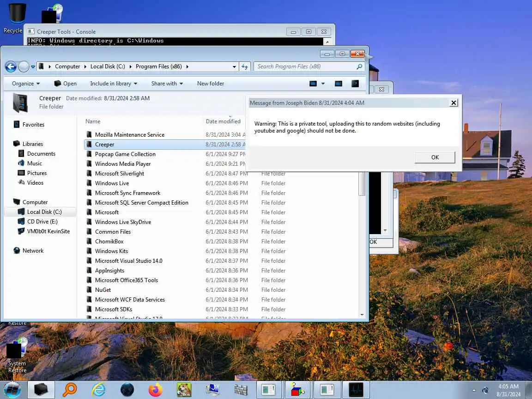Click the Date modified column header
532x399 pixels.
223,121
